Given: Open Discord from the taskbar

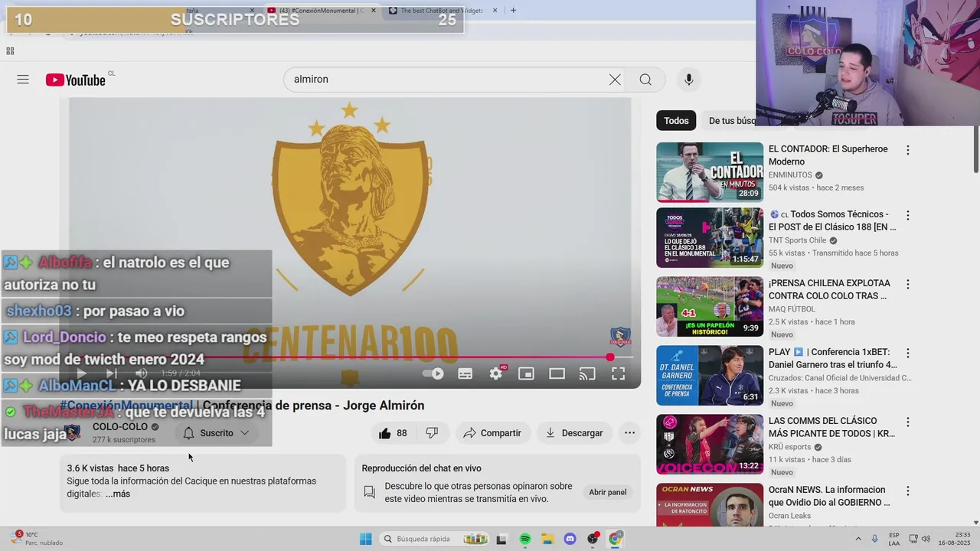Looking at the screenshot, I should (x=570, y=539).
